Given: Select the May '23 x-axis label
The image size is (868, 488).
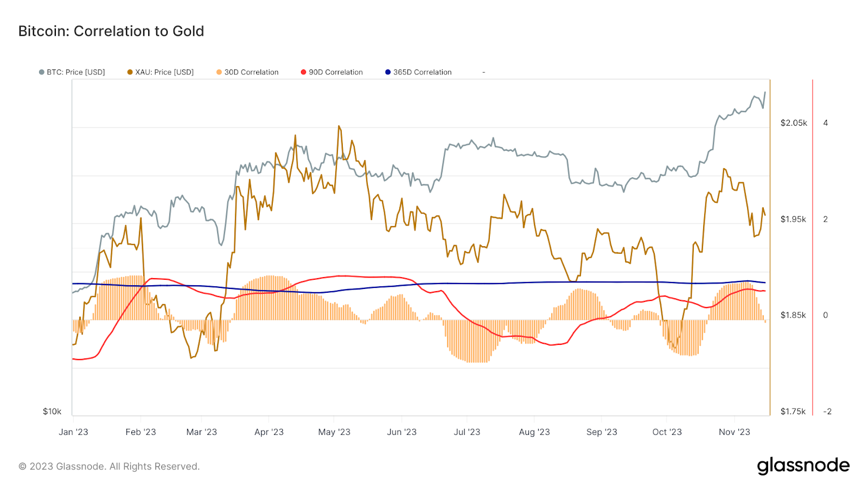Looking at the screenshot, I should tap(334, 432).
